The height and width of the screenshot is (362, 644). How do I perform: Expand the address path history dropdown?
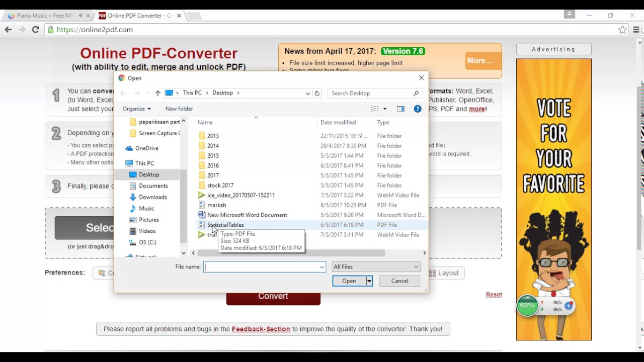tap(307, 93)
